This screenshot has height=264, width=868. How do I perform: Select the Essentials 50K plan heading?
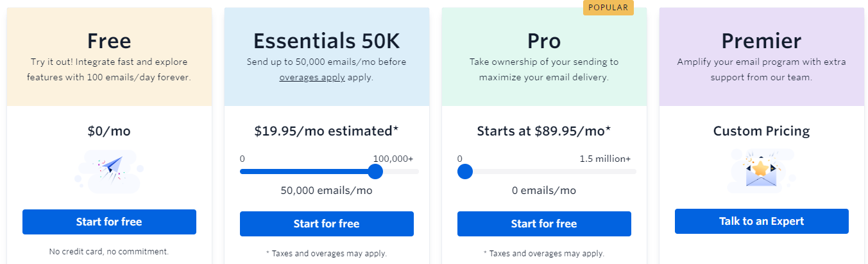(x=327, y=41)
